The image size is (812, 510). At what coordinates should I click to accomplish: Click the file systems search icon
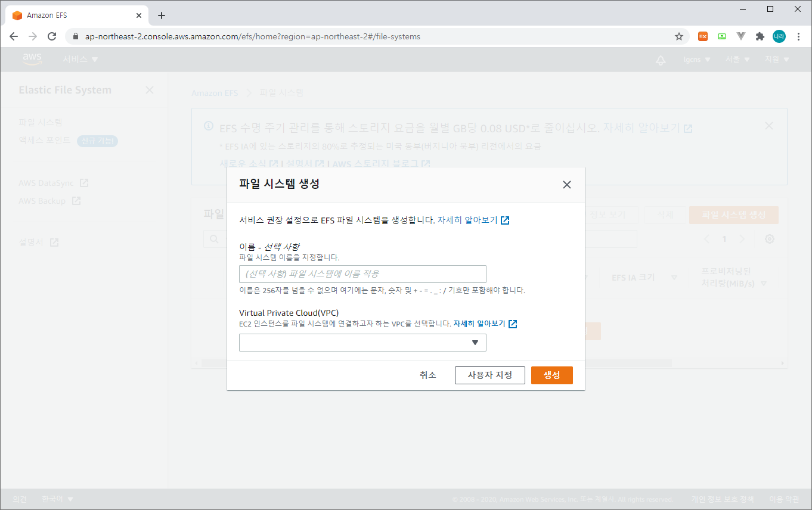213,239
